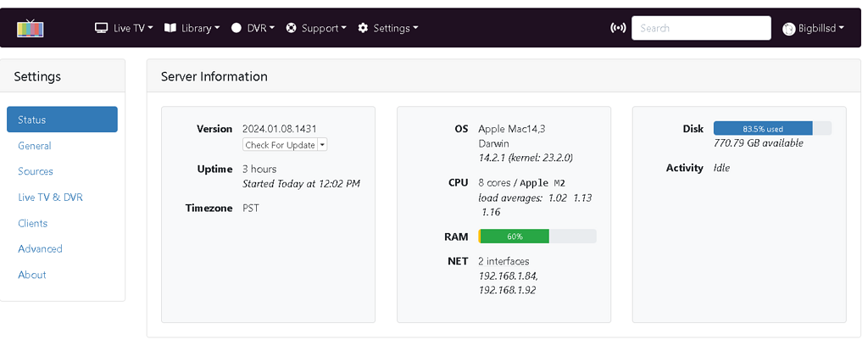Screen dimensions: 868x351
Task: Click the load averages text
Action: (535, 205)
